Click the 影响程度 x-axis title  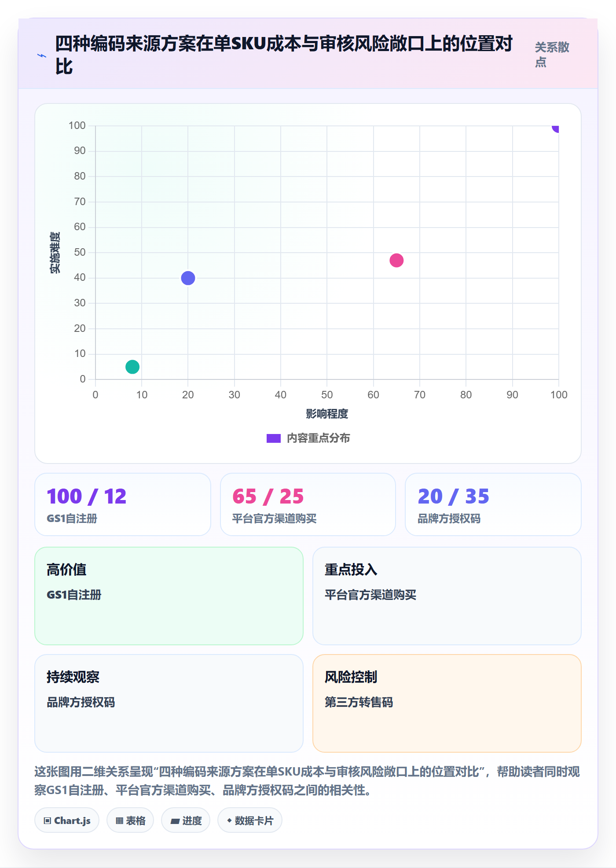[x=327, y=414]
